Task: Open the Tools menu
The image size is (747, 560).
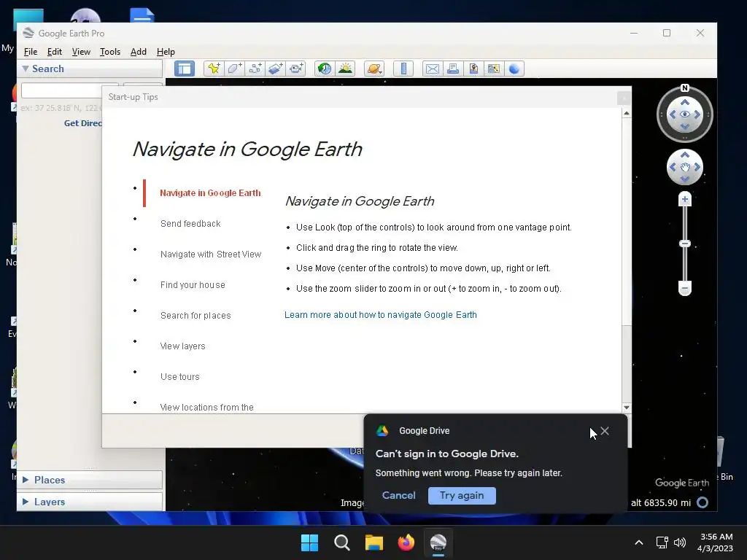Action: tap(110, 52)
